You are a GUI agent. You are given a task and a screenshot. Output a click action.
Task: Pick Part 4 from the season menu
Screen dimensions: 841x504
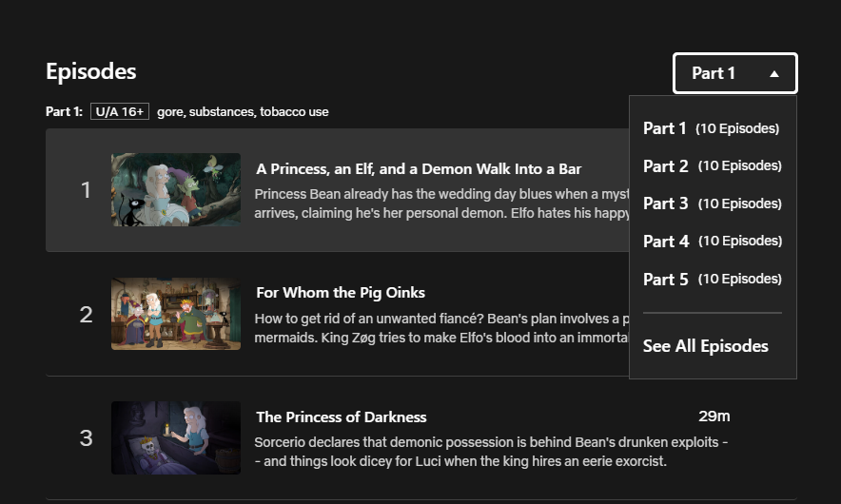[712, 242]
